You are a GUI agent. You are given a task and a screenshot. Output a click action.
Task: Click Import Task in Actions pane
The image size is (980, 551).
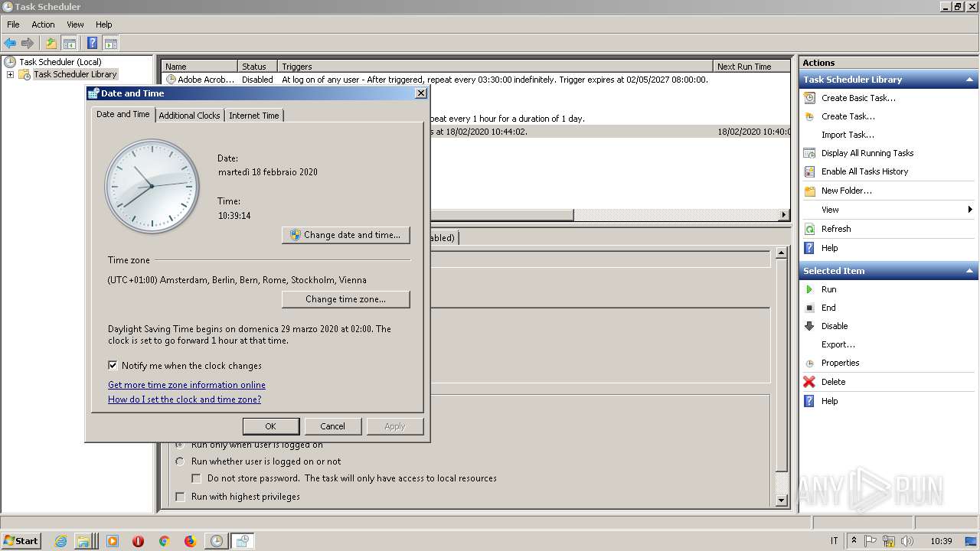pos(848,135)
